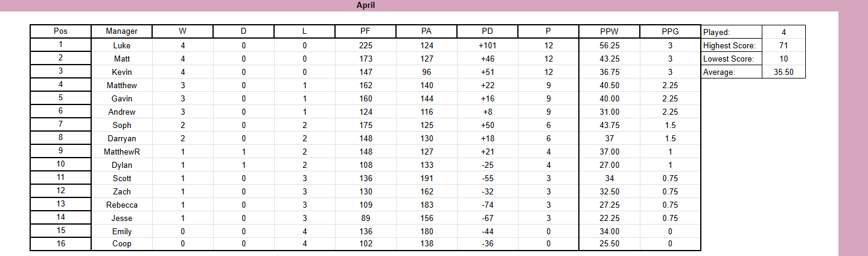
Task: Select Rebecca's PD value -74
Action: tap(487, 205)
